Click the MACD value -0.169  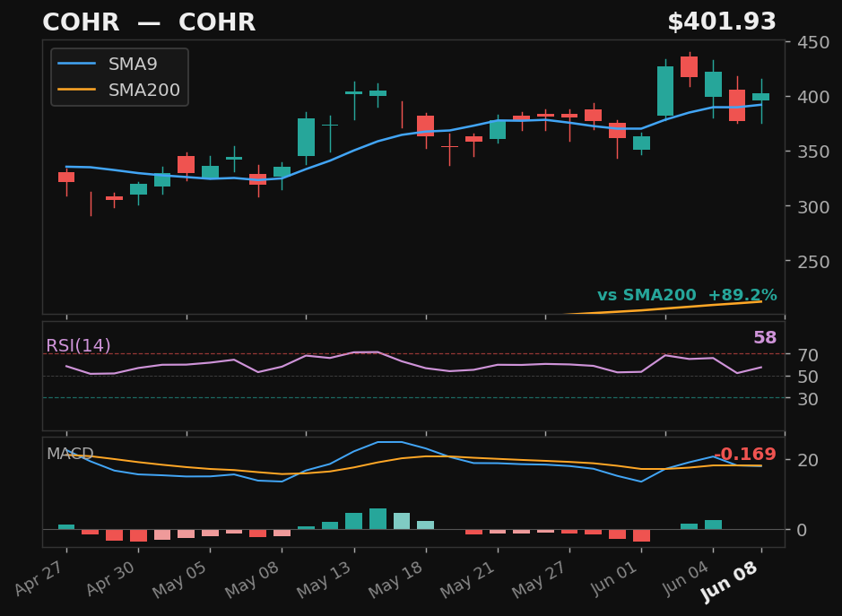[745, 455]
